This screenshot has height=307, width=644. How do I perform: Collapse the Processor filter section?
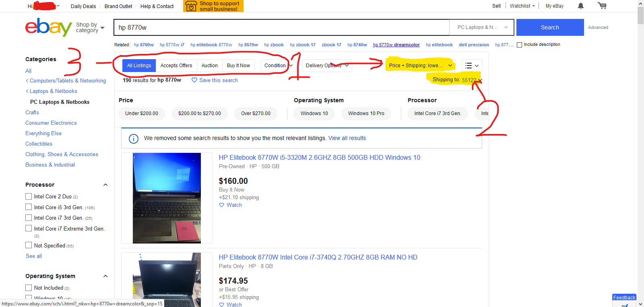tap(105, 185)
